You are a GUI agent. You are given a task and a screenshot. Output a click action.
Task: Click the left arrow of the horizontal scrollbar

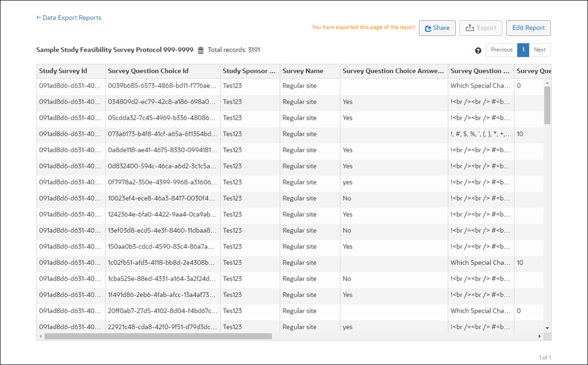(x=40, y=336)
